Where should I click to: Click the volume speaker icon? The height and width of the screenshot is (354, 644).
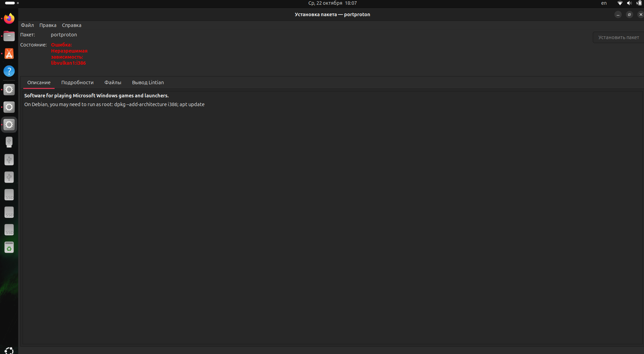coord(629,3)
